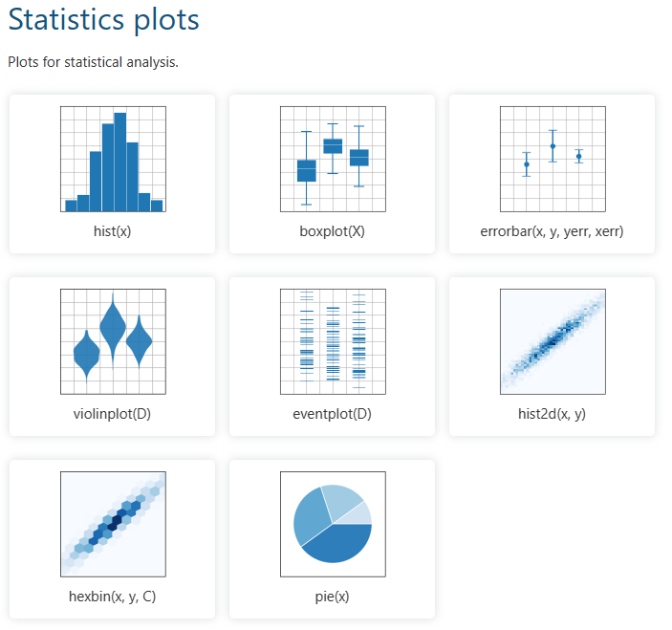Follow the hist(x) text link

pyautogui.click(x=113, y=231)
